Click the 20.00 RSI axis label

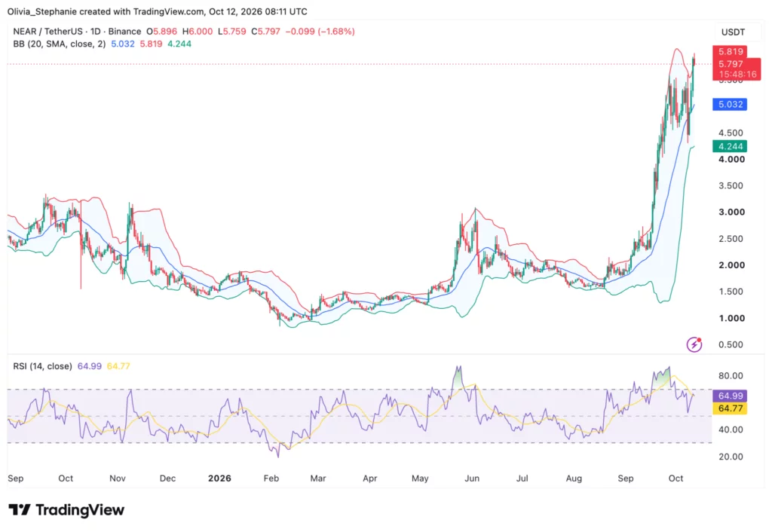point(731,457)
